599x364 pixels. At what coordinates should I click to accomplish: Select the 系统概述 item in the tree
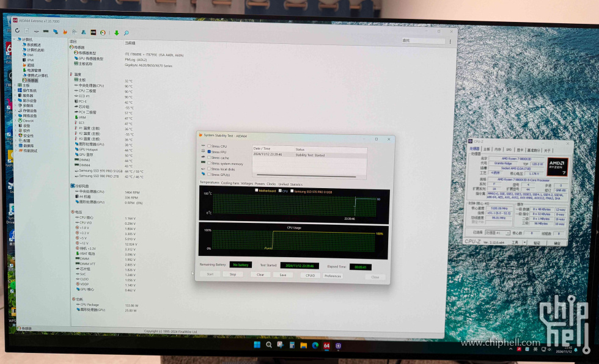click(31, 45)
